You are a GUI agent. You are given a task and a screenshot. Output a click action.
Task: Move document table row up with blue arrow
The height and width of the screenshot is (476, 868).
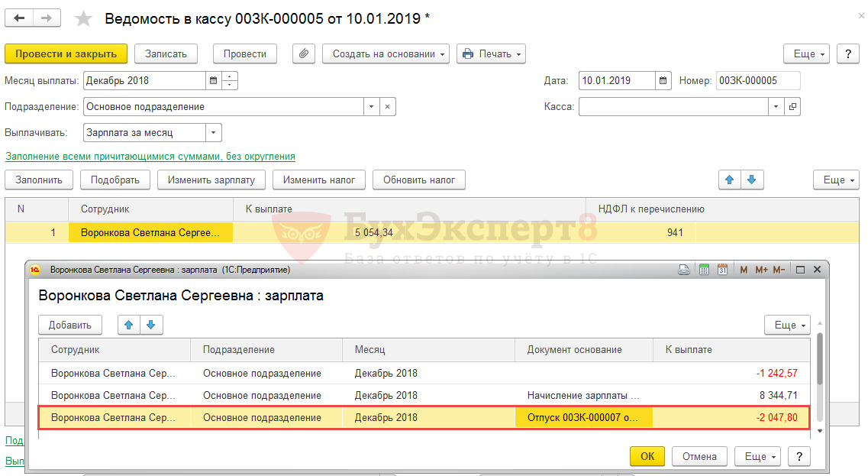[x=730, y=180]
